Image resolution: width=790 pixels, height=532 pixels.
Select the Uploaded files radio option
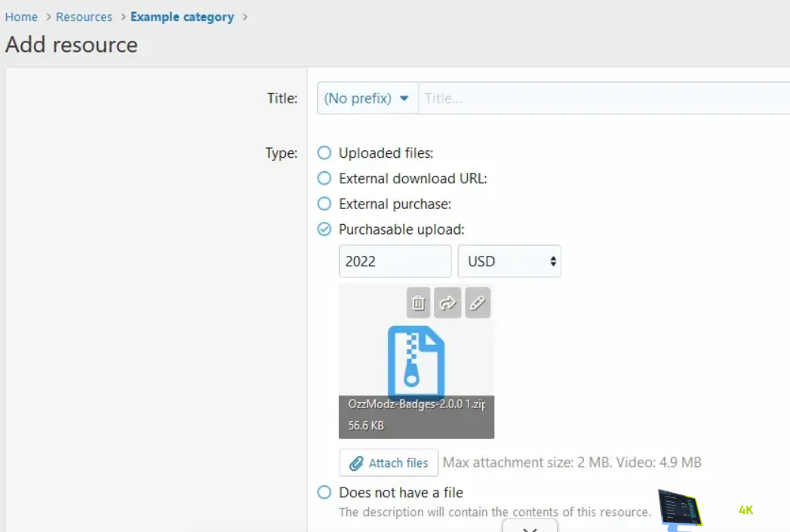(324, 153)
